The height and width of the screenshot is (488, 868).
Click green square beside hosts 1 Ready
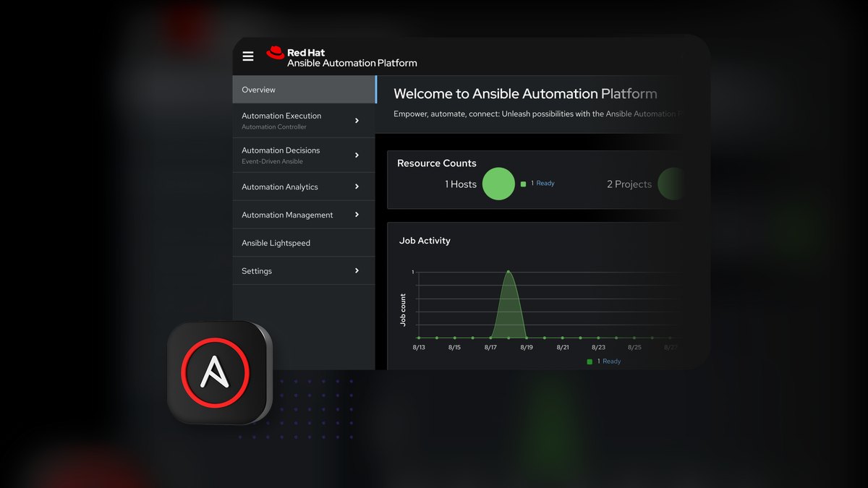point(524,184)
